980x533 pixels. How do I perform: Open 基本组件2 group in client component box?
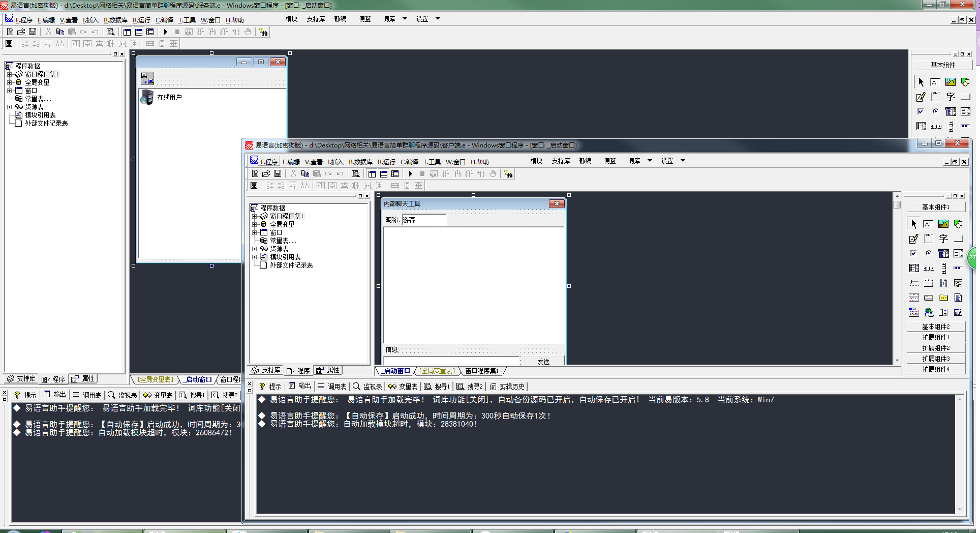936,327
